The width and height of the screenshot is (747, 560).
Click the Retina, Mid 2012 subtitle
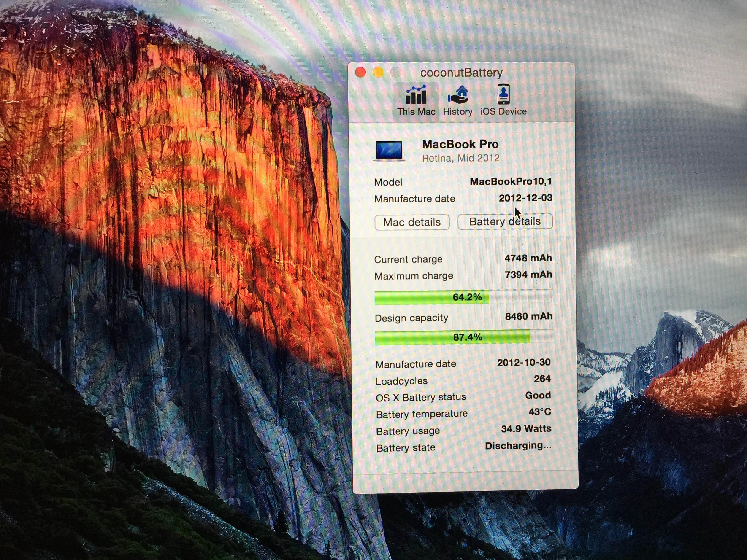tap(461, 158)
